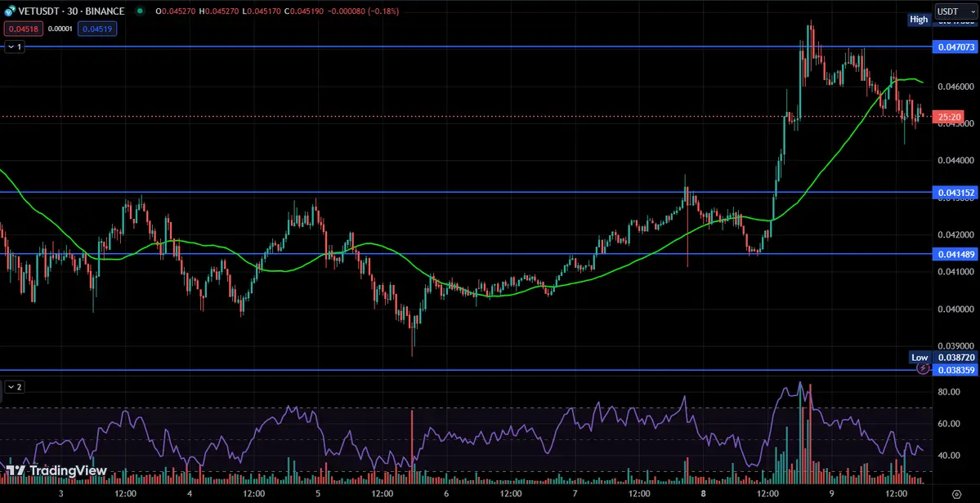The image size is (980, 503).
Task: Click date label 7 on time axis
Action: (x=575, y=493)
